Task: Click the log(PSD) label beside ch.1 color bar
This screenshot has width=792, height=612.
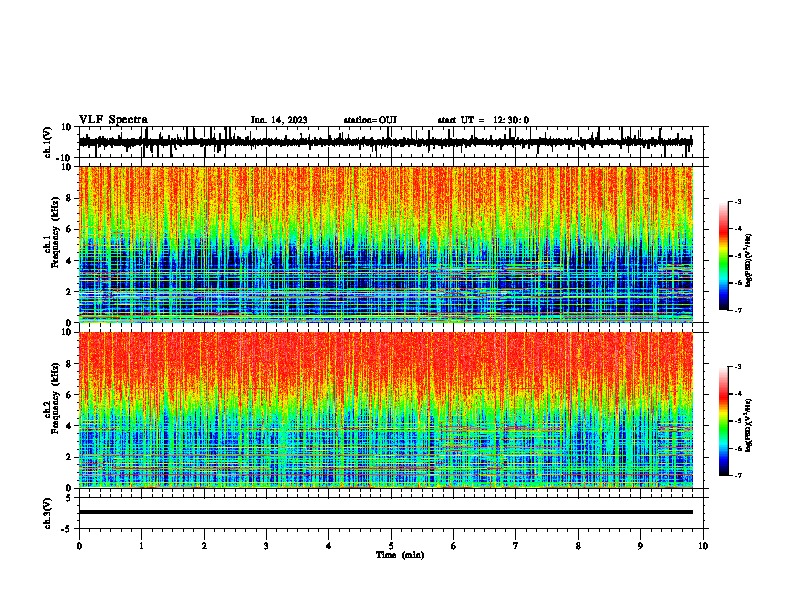Action: 749,261
